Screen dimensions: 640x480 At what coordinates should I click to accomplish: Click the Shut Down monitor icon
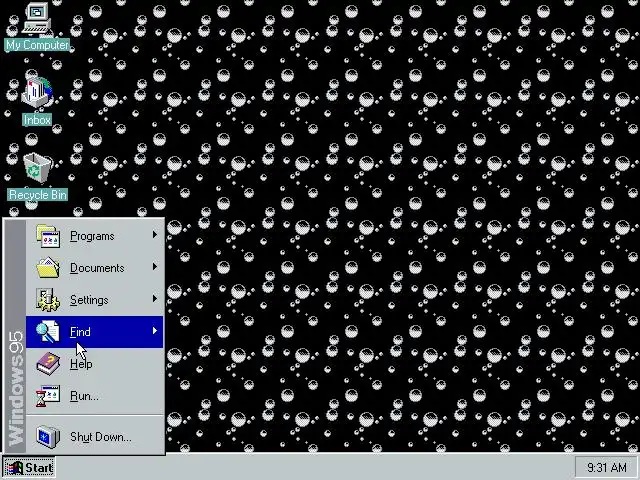(x=48, y=437)
